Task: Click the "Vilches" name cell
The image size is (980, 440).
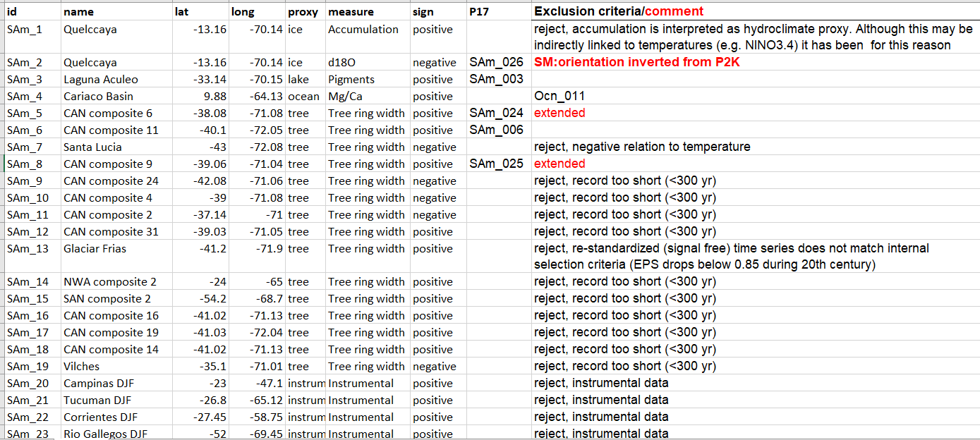Action: 81,367
